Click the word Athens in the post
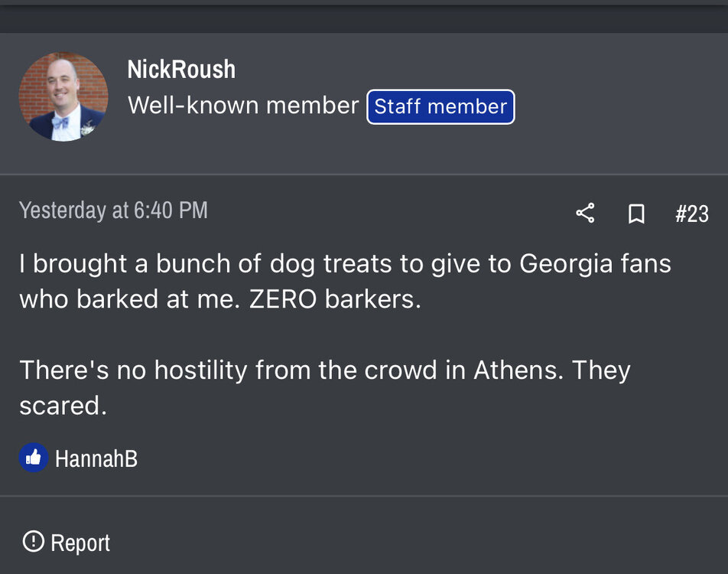This screenshot has height=574, width=728. coord(519,370)
